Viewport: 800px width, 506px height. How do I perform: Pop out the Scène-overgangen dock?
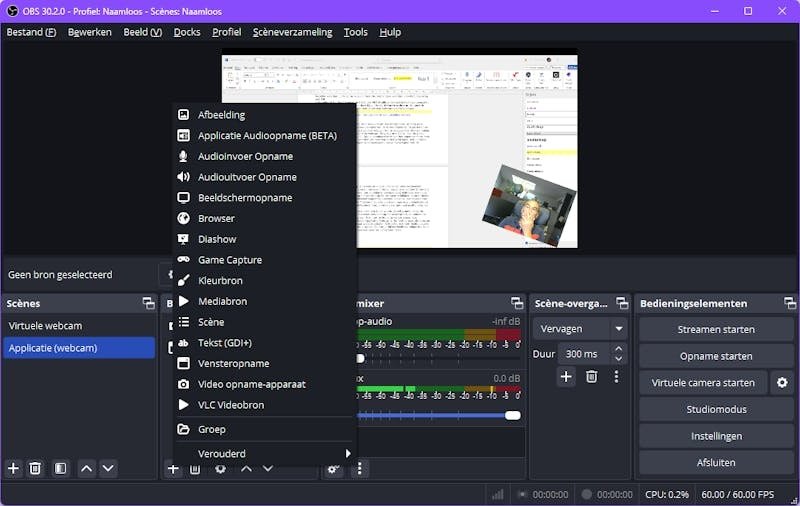pos(622,303)
